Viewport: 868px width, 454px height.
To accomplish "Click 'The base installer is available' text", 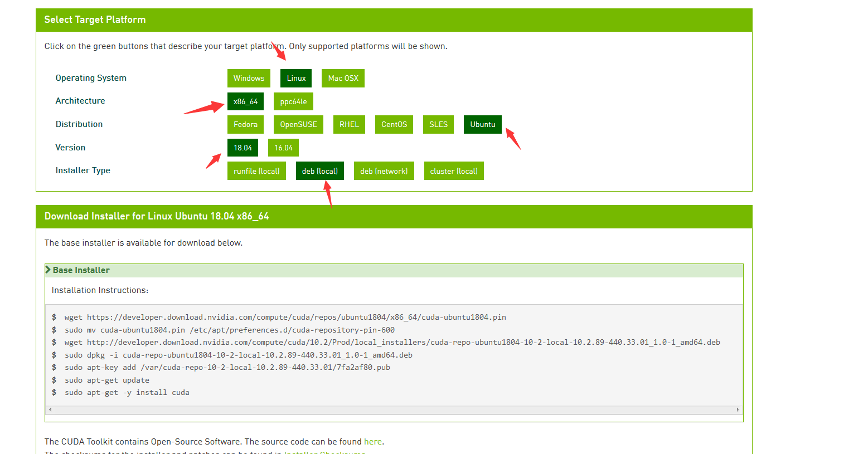I will [x=143, y=243].
